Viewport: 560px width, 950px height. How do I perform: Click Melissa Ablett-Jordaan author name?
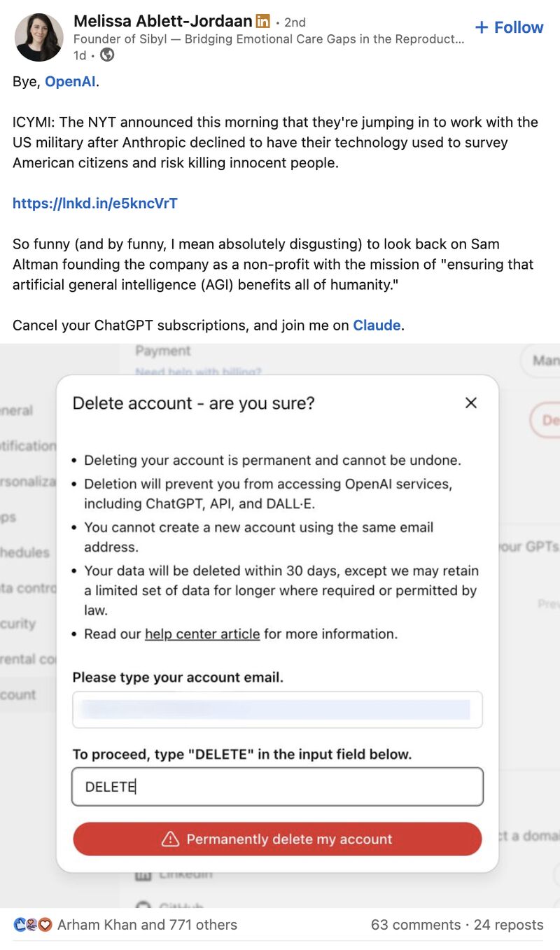pos(162,21)
